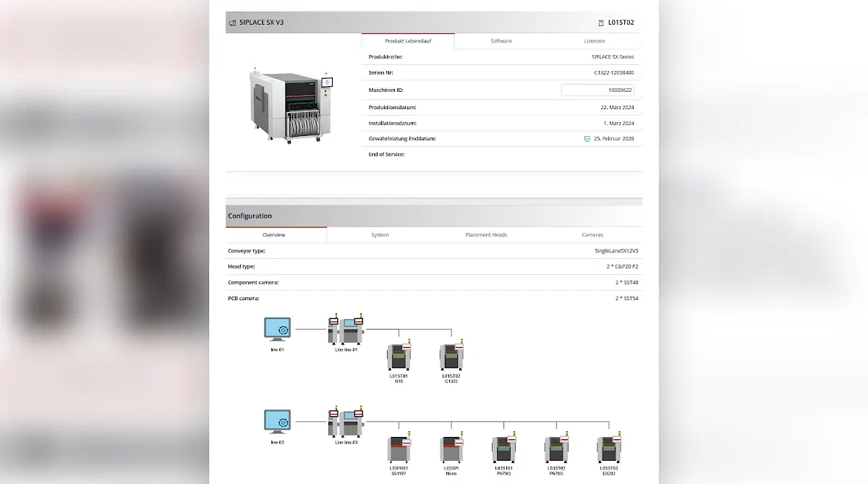Screen dimensions: 868x484
Task: Switch to the Software tab
Action: coord(501,41)
